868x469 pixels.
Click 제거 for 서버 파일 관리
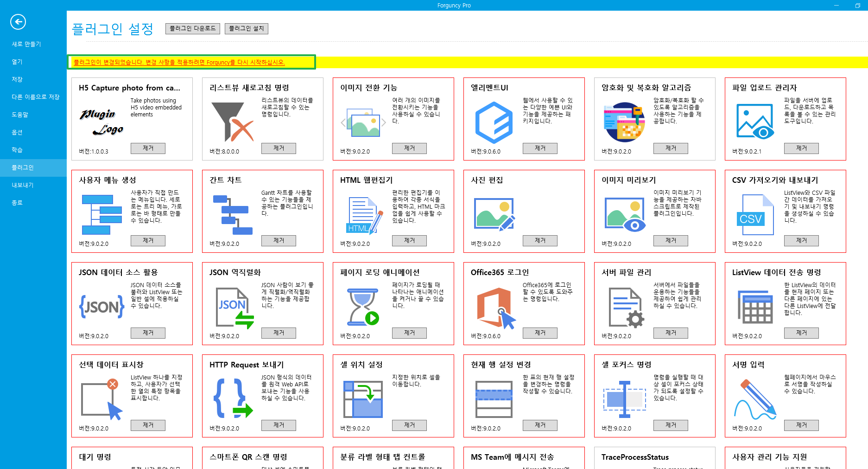pos(671,333)
